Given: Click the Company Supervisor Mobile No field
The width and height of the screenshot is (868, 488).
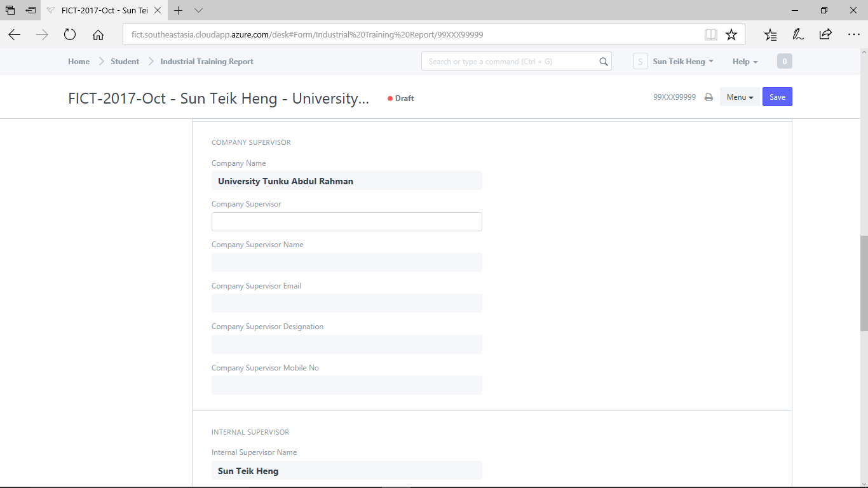Looking at the screenshot, I should pyautogui.click(x=347, y=385).
